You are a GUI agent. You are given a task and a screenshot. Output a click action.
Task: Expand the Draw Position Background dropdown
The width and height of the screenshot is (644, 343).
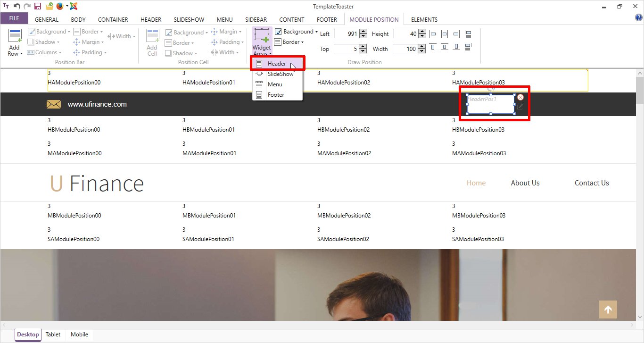pyautogui.click(x=296, y=32)
